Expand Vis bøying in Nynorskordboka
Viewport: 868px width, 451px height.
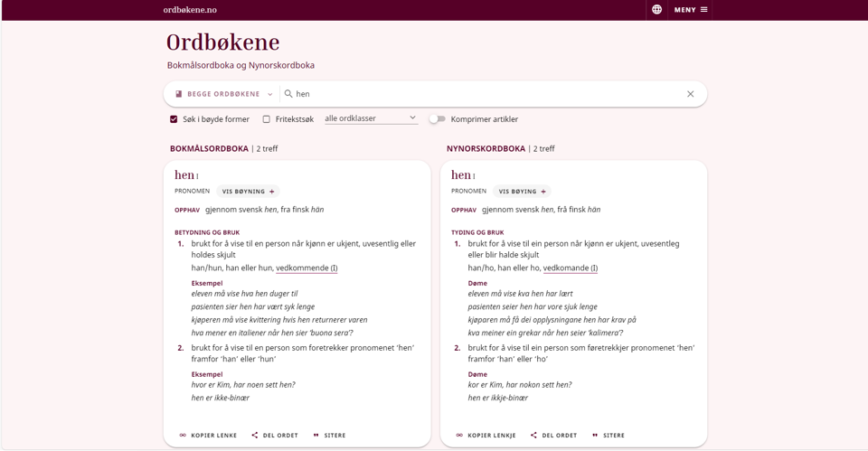pos(524,192)
